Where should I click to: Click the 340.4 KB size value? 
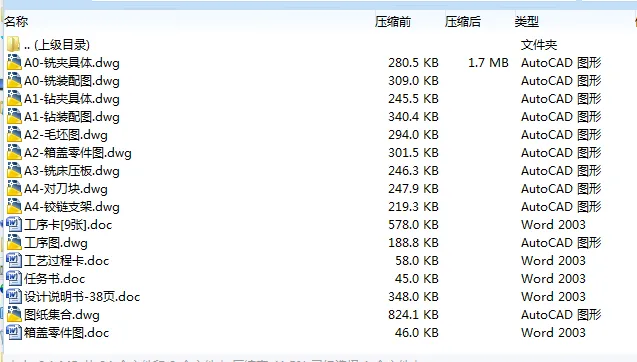(413, 117)
